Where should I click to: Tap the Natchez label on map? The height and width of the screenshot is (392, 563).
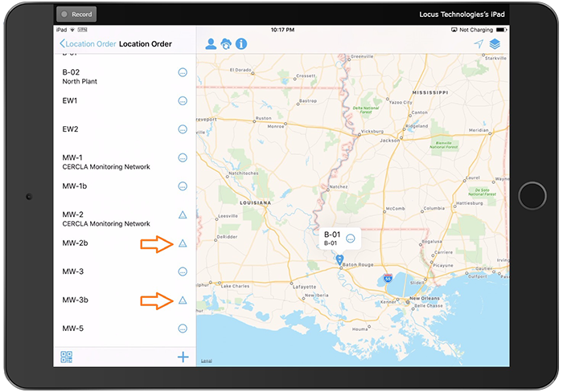(x=339, y=187)
